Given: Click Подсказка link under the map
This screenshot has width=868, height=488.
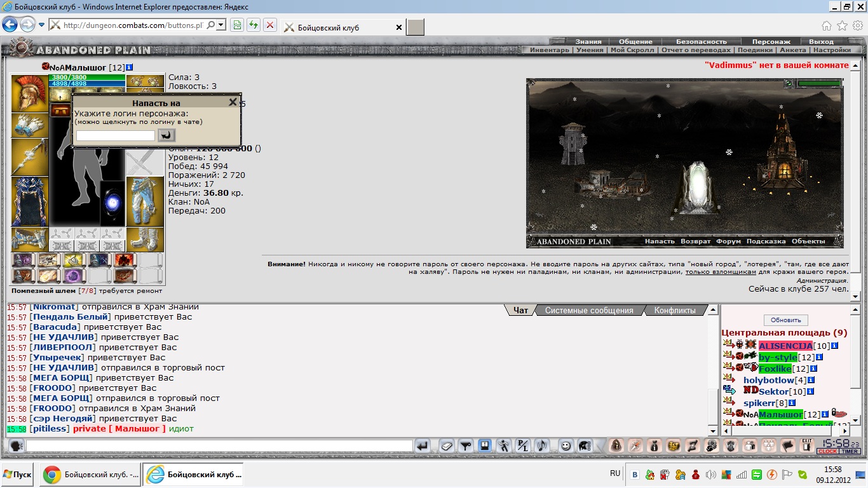Looking at the screenshot, I should (766, 241).
